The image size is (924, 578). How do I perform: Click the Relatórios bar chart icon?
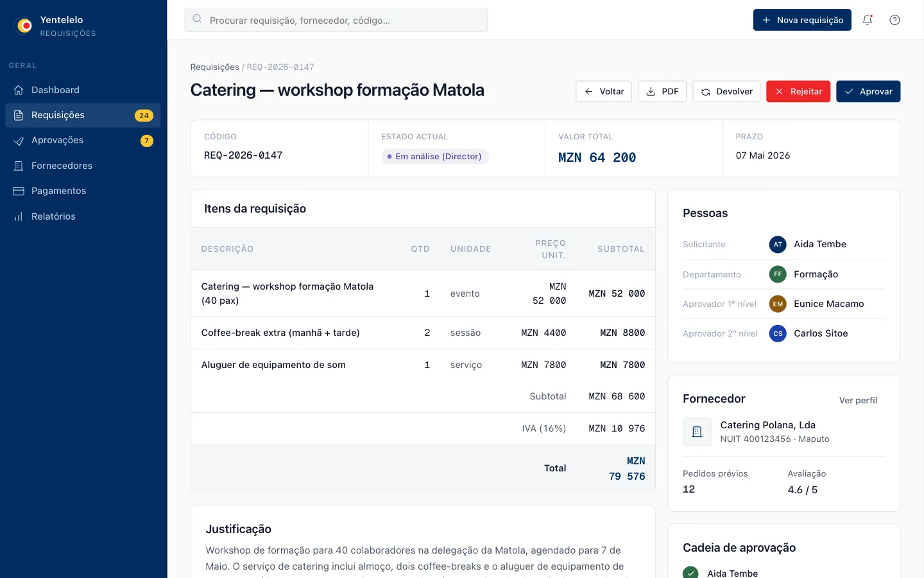(x=19, y=216)
